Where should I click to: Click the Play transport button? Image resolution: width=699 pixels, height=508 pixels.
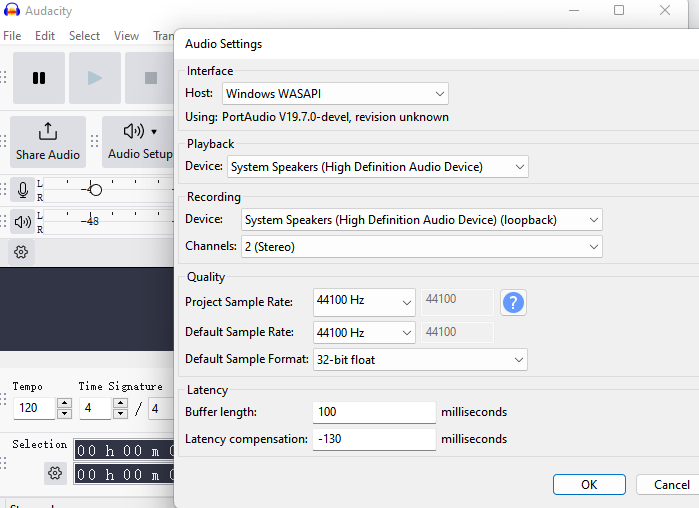(95, 78)
